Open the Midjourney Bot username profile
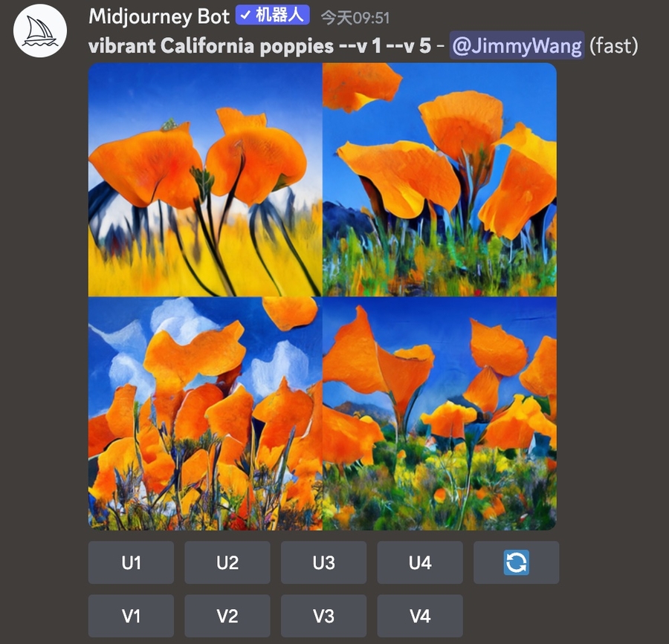This screenshot has height=644, width=669. 159,16
